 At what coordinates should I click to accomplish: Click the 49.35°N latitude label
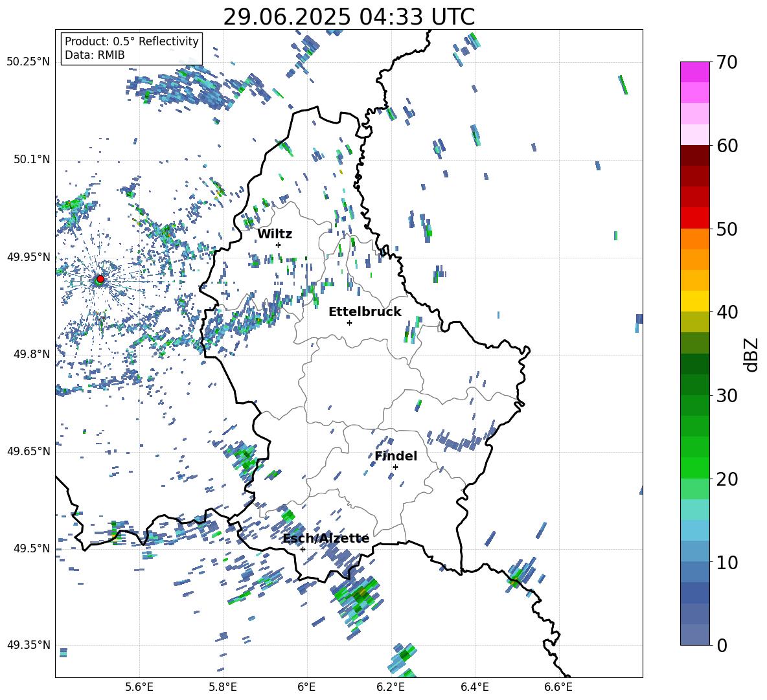pos(29,645)
